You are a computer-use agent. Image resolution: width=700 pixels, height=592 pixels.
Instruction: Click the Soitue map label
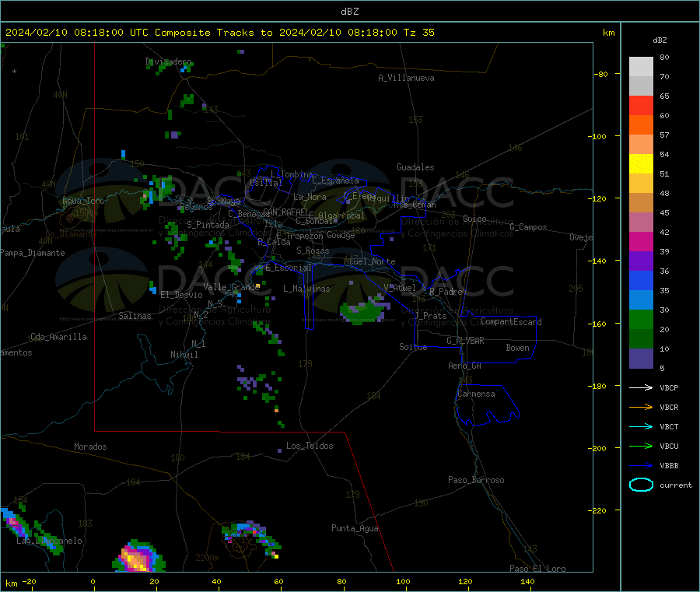pos(413,347)
